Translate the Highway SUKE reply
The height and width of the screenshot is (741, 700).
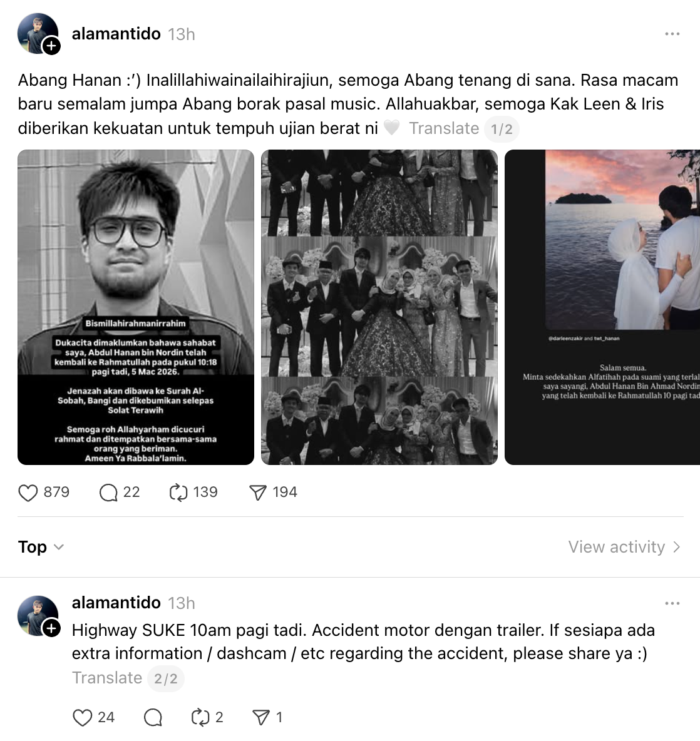[x=107, y=678]
